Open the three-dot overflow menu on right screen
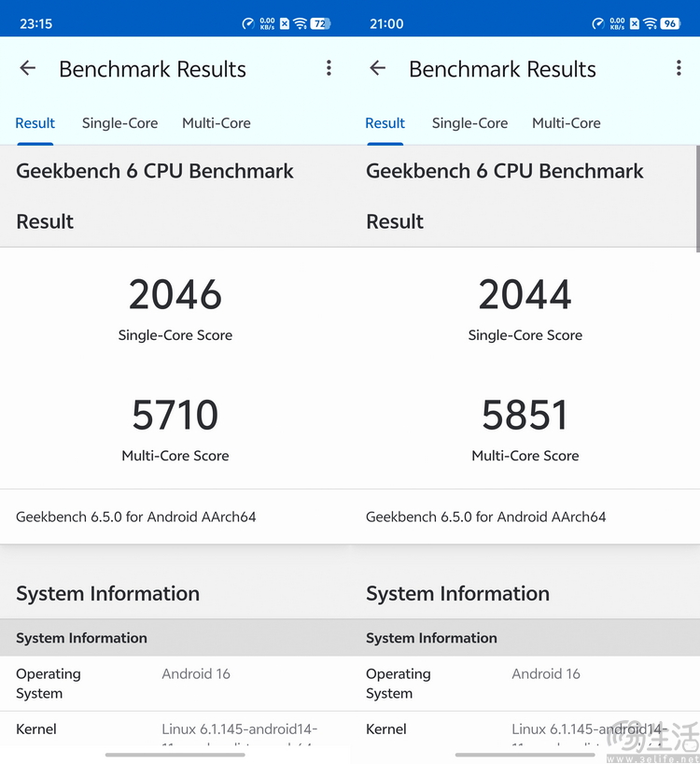Screen dimensions: 700x764 [679, 68]
